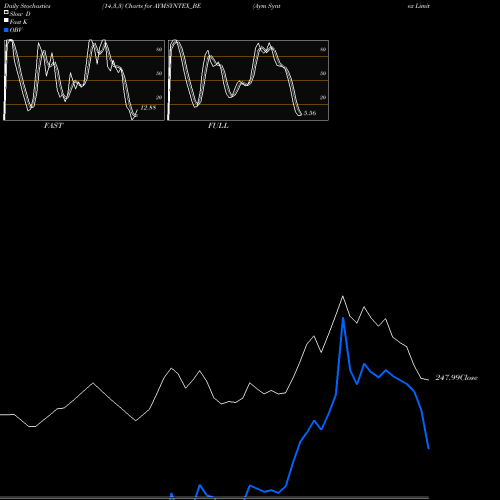Click the '(Aym Synt' title fragment
Screen dimensions: 500x500
(267, 6)
